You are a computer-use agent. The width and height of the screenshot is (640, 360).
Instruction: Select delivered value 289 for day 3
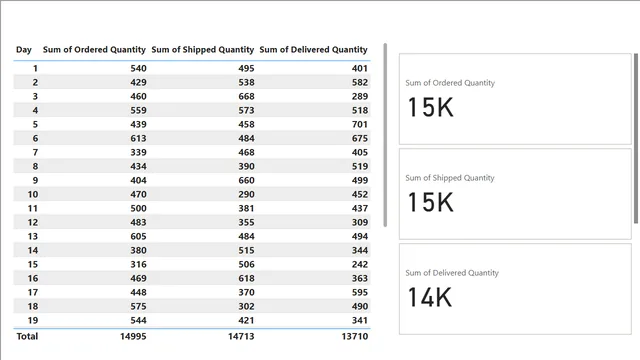point(360,96)
